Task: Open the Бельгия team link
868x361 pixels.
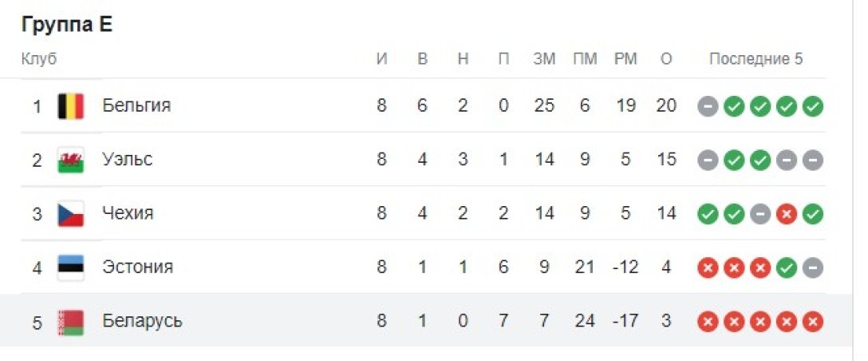Action: pyautogui.click(x=136, y=105)
